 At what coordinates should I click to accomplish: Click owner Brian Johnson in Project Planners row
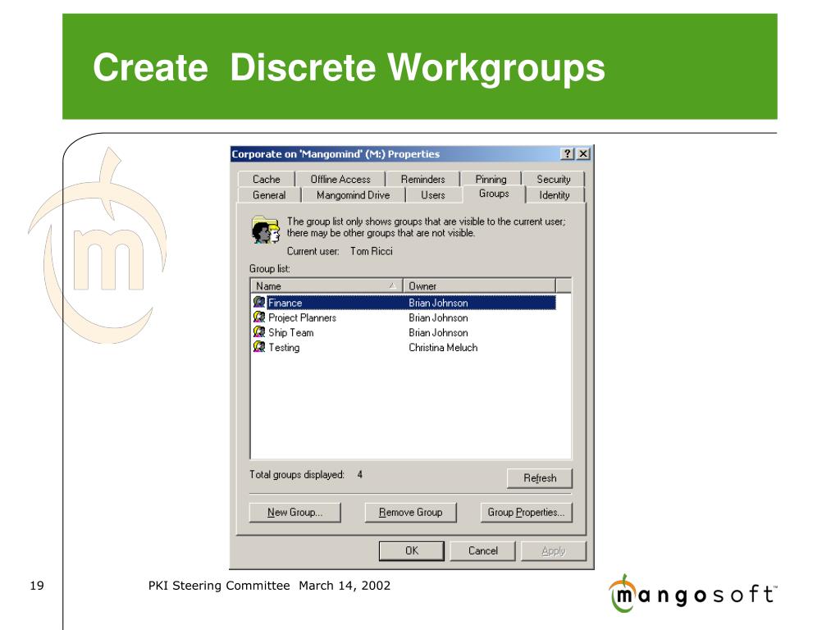pos(438,317)
